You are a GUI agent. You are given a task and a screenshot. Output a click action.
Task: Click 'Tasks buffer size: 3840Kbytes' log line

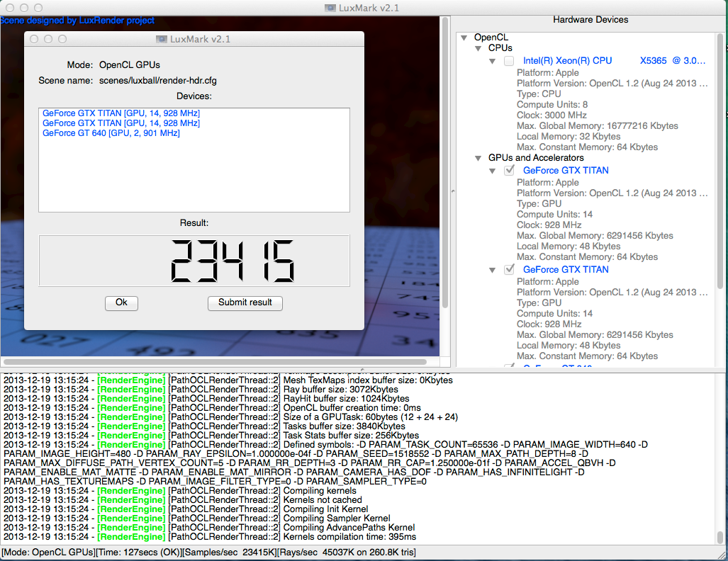344,426
